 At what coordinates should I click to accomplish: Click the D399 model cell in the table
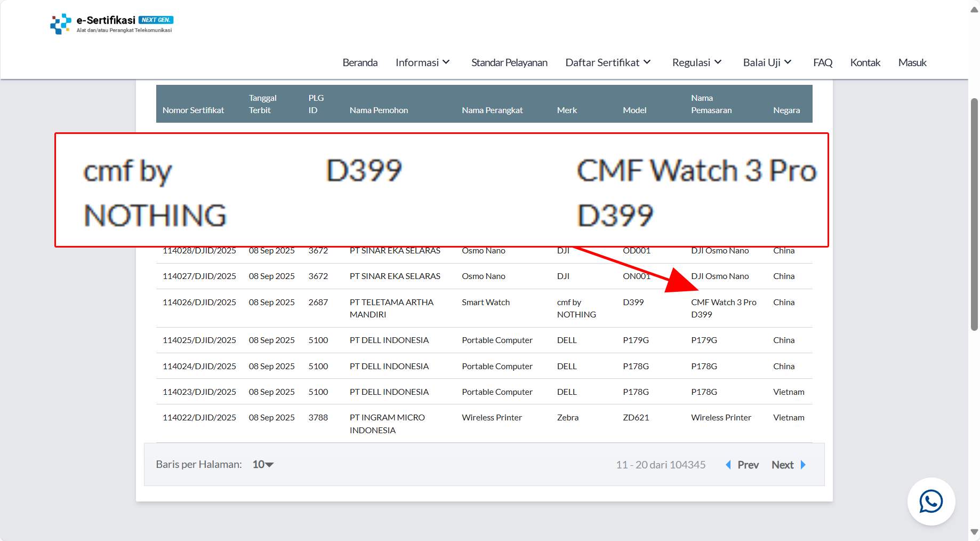[x=633, y=302]
